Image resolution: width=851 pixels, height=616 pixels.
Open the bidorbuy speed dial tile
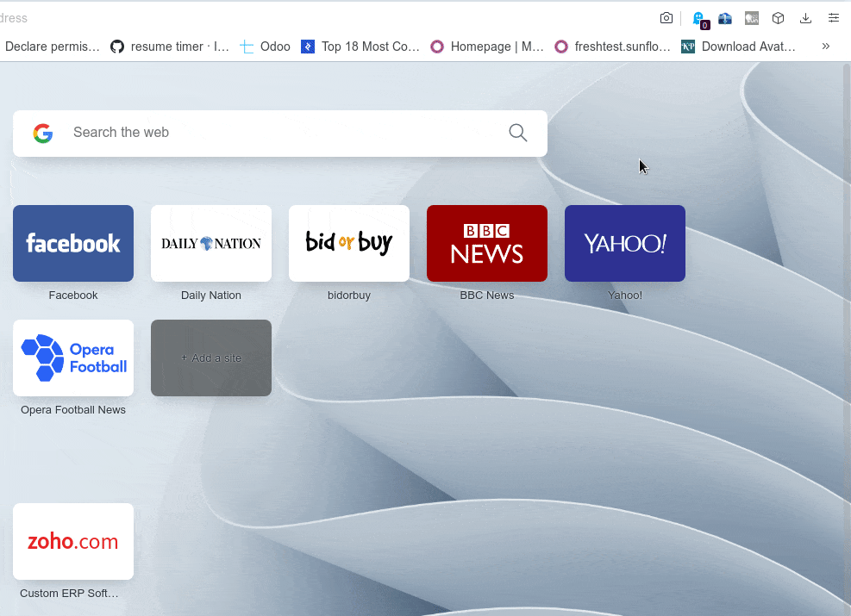click(x=349, y=244)
